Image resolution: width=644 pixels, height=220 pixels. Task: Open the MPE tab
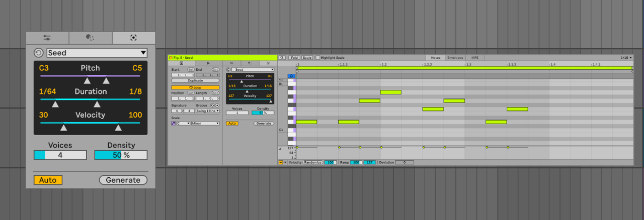(474, 58)
